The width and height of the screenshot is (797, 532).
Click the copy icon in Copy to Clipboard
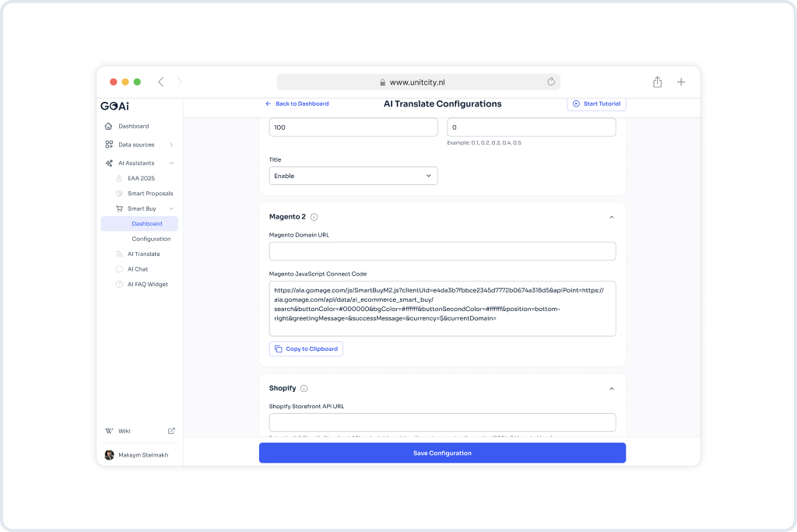(x=278, y=348)
